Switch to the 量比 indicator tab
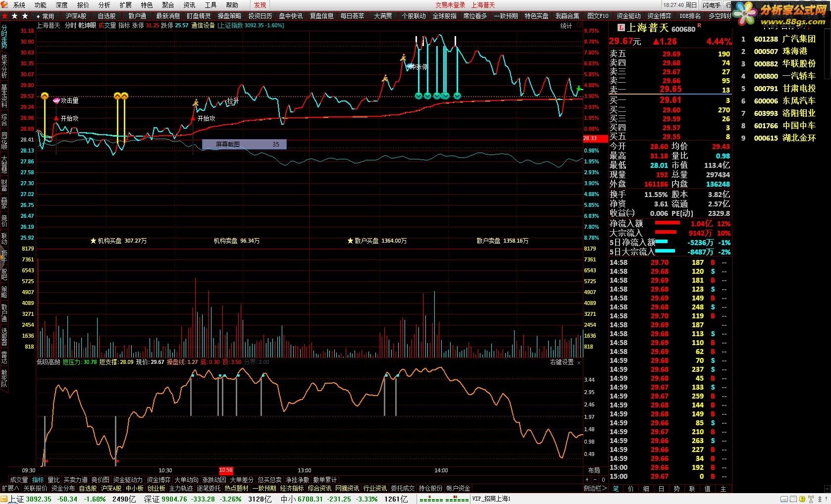Screen dimensions: 831x504 click(x=53, y=480)
